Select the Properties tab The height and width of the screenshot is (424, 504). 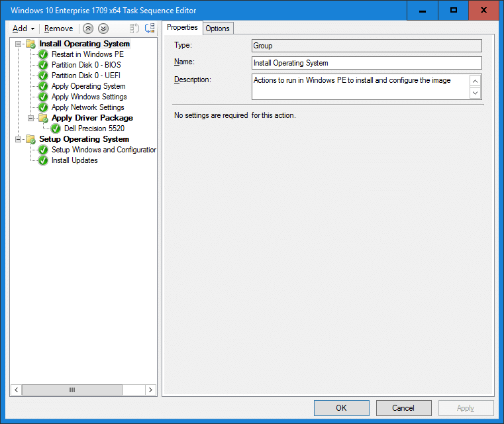click(182, 27)
